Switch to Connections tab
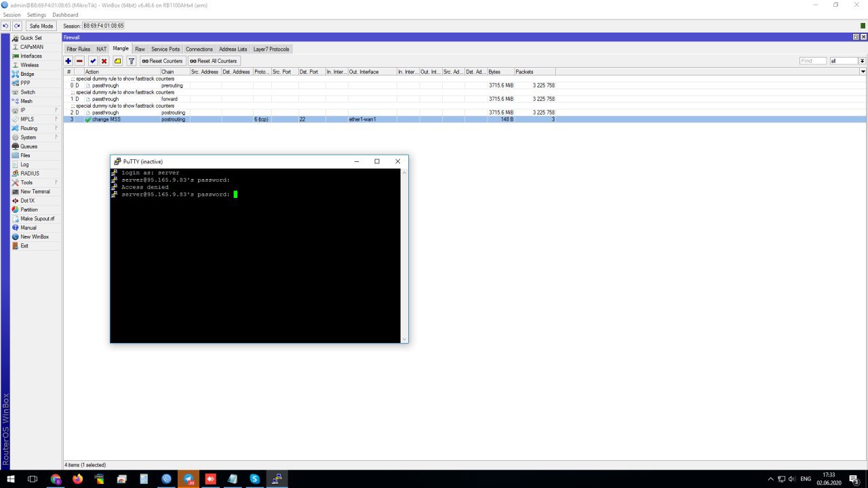Viewport: 868px width, 488px height. coord(199,49)
